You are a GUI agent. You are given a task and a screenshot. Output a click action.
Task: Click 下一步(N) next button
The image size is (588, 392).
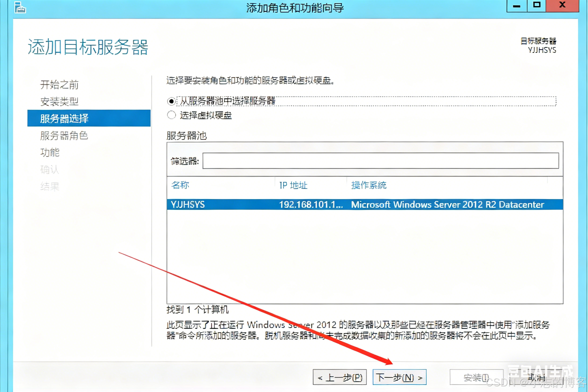[x=399, y=377]
